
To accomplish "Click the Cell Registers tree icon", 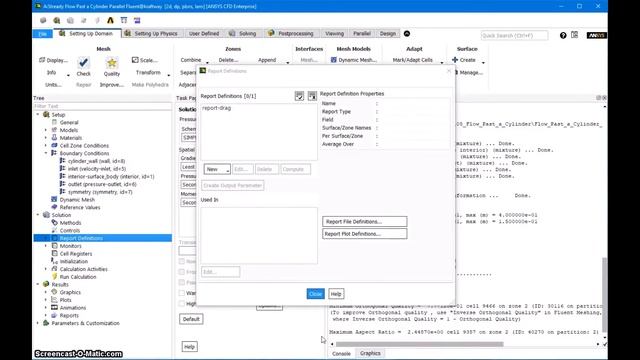I will (x=54, y=253).
